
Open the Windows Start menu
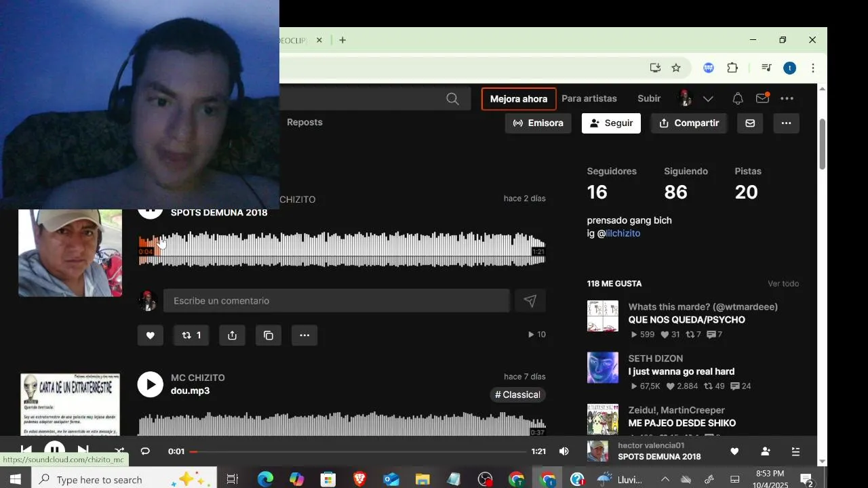(x=15, y=479)
